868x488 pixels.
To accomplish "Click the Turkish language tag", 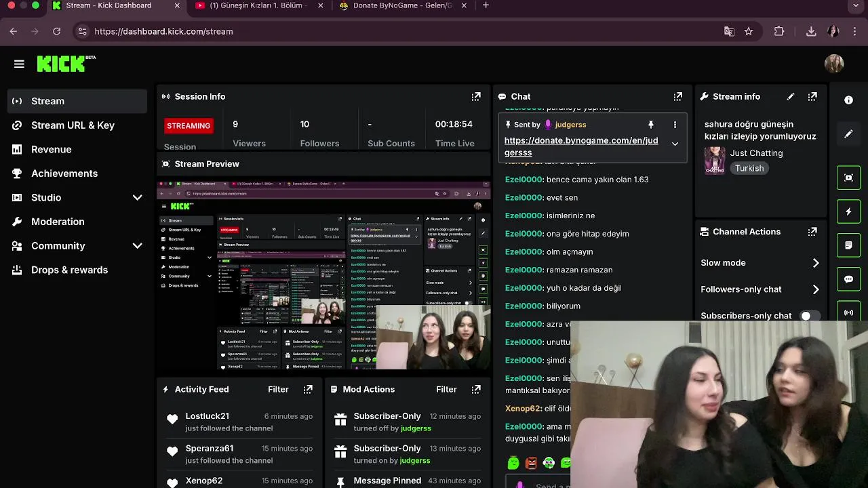I will click(x=749, y=168).
